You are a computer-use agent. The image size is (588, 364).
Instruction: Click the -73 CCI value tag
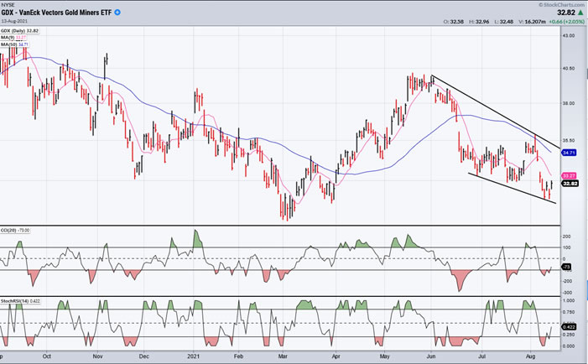pos(566,266)
